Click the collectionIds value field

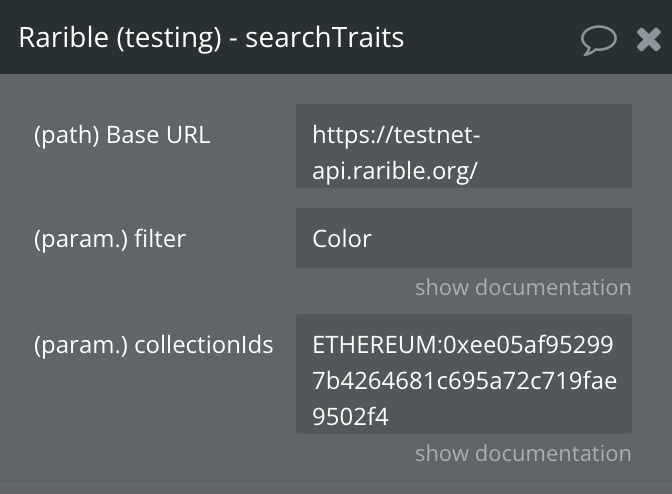pos(464,374)
